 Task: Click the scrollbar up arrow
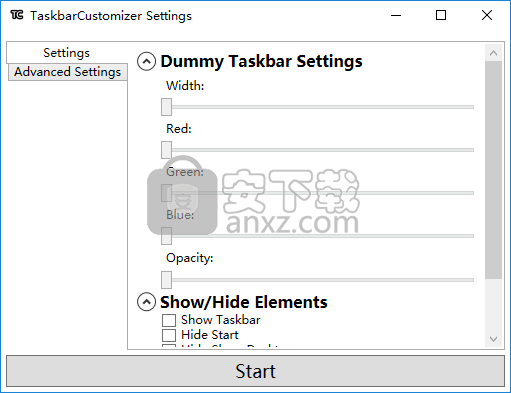pyautogui.click(x=494, y=53)
